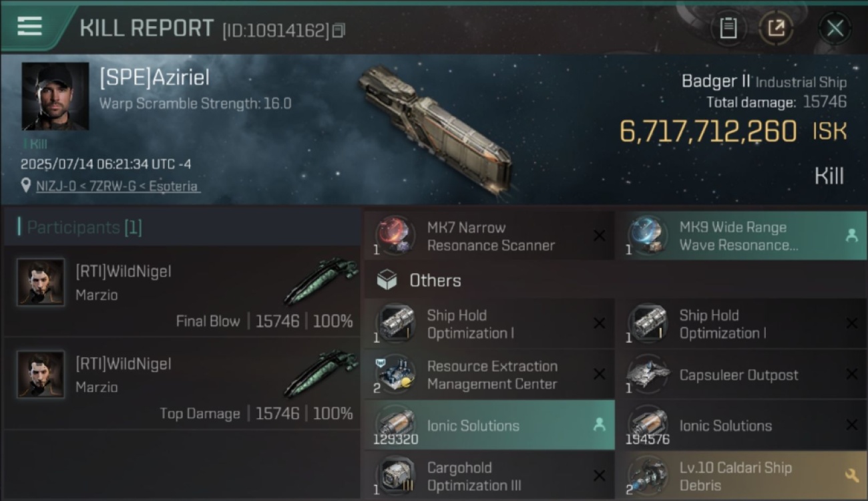Image resolution: width=868 pixels, height=501 pixels.
Task: View Aziriel's pilot portrait
Action: [x=55, y=96]
